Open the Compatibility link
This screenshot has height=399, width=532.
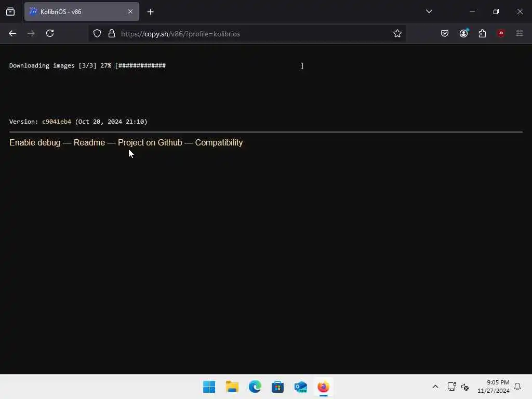[x=219, y=142]
